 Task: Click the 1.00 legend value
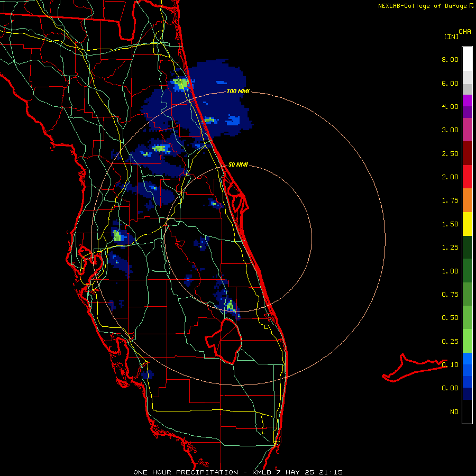click(x=450, y=271)
